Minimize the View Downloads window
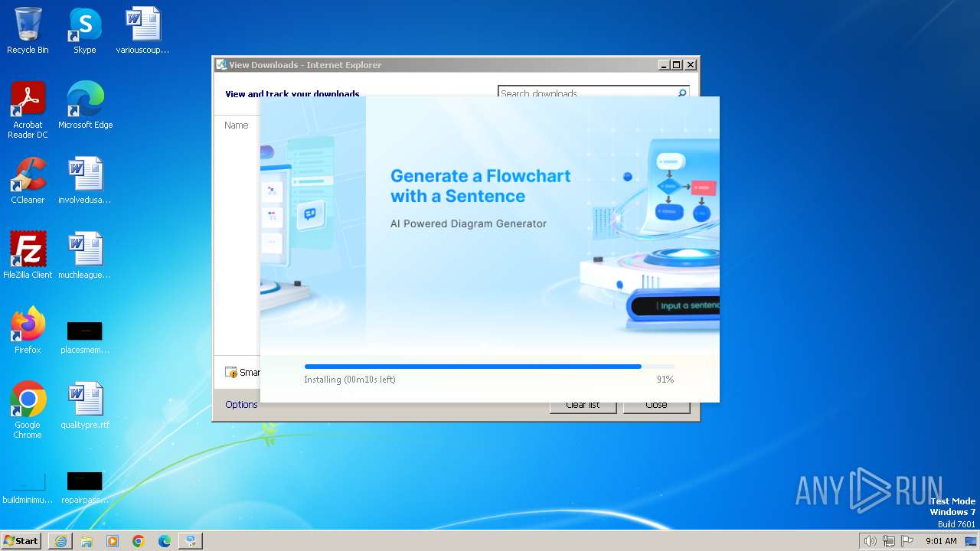Viewport: 980px width, 551px height. pos(664,65)
